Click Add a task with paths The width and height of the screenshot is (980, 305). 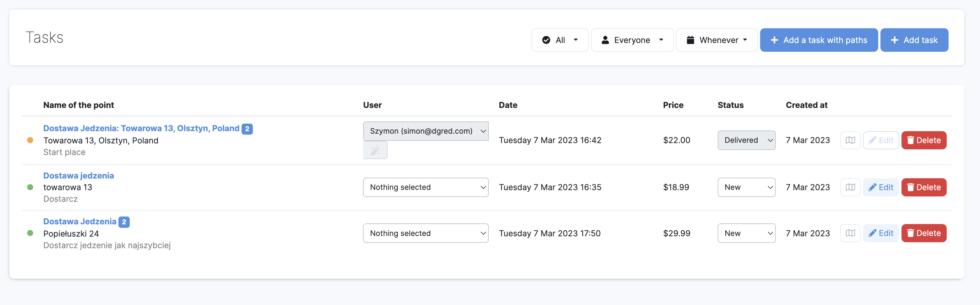[x=818, y=40]
